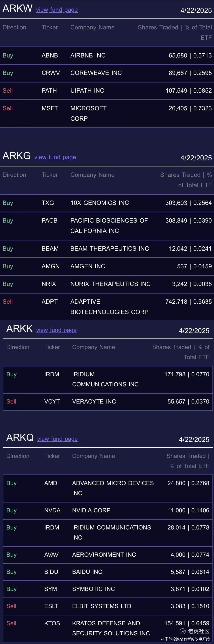Select the ABNB ticker in ARKW table
This screenshot has height=644, width=214.
click(50, 55)
